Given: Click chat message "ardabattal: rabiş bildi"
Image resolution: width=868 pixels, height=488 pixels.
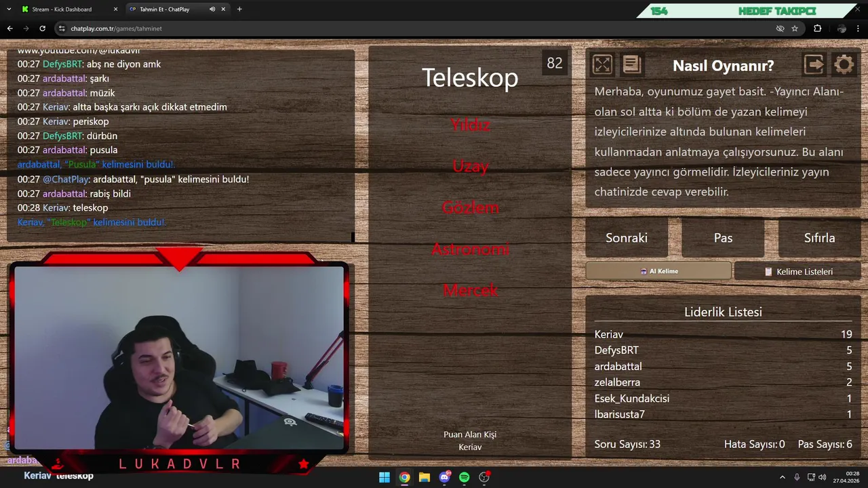Looking at the screenshot, I should pos(74,193).
